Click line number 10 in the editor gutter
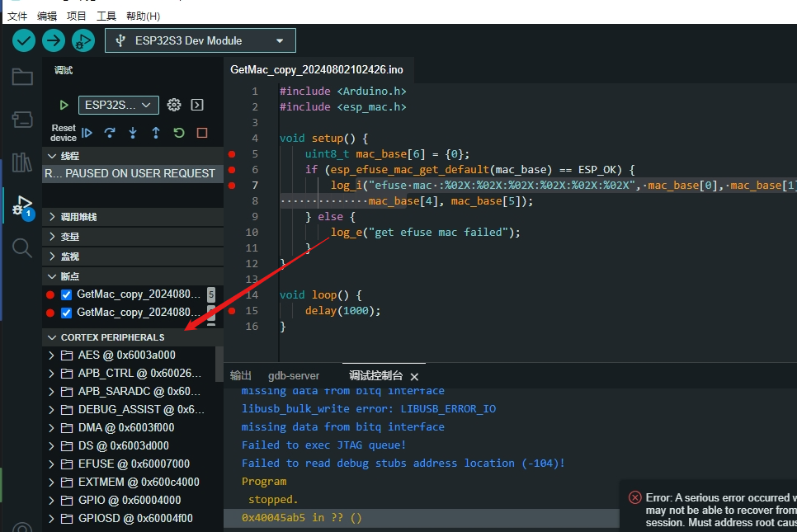797x532 pixels. pyautogui.click(x=252, y=233)
